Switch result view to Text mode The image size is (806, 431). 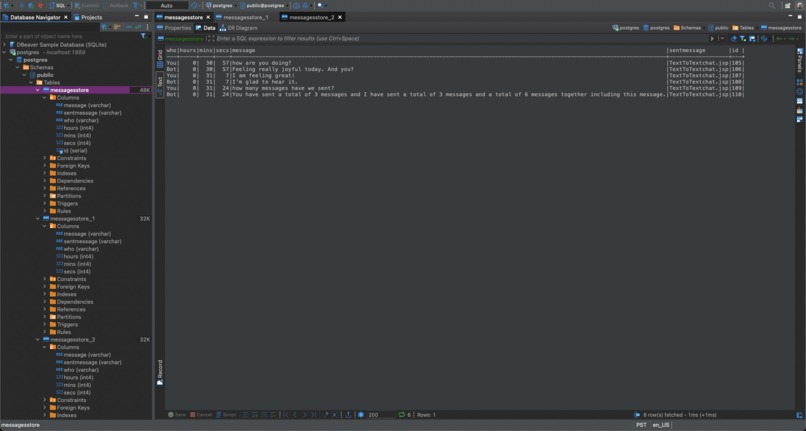tap(160, 84)
